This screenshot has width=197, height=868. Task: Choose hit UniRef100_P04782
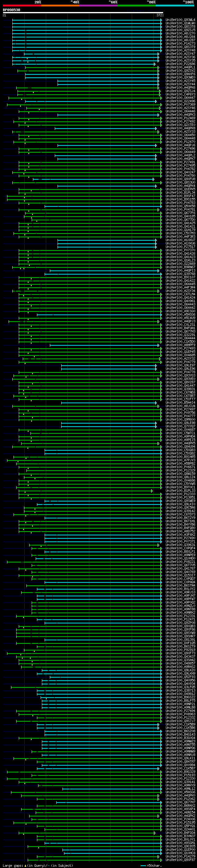pyautogui.click(x=180, y=169)
